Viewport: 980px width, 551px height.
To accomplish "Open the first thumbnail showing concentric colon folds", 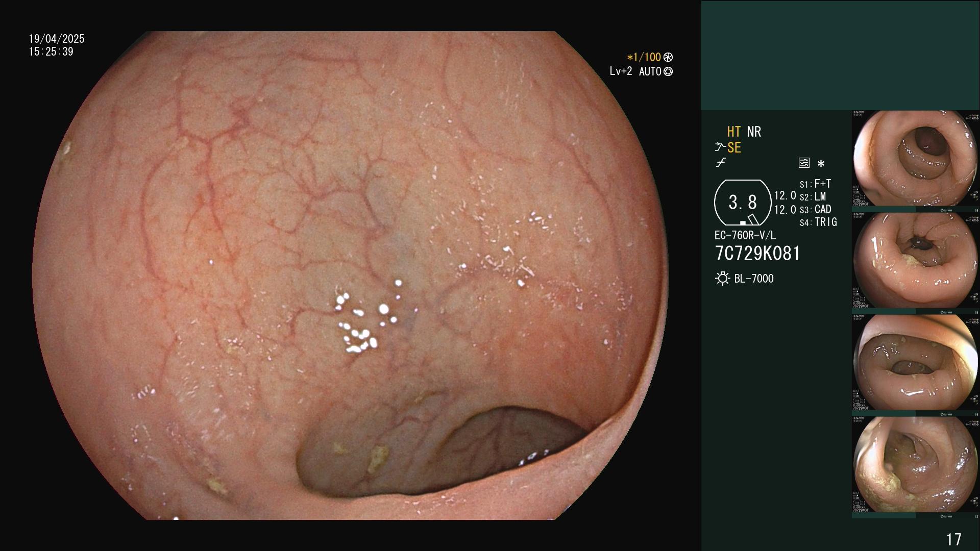I will click(x=916, y=159).
